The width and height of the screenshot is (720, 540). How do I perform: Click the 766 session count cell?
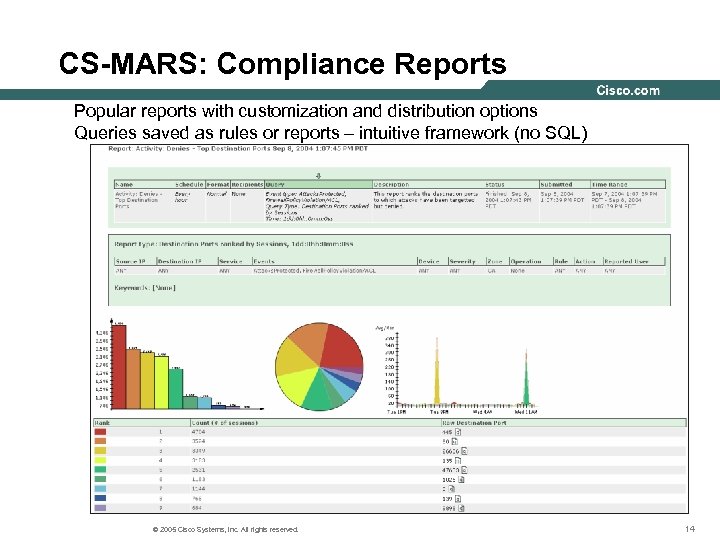[197, 499]
